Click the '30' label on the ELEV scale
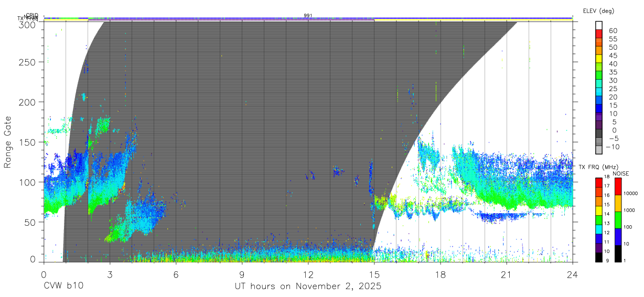Image resolution: width=644 pixels, height=297 pixels. click(613, 81)
